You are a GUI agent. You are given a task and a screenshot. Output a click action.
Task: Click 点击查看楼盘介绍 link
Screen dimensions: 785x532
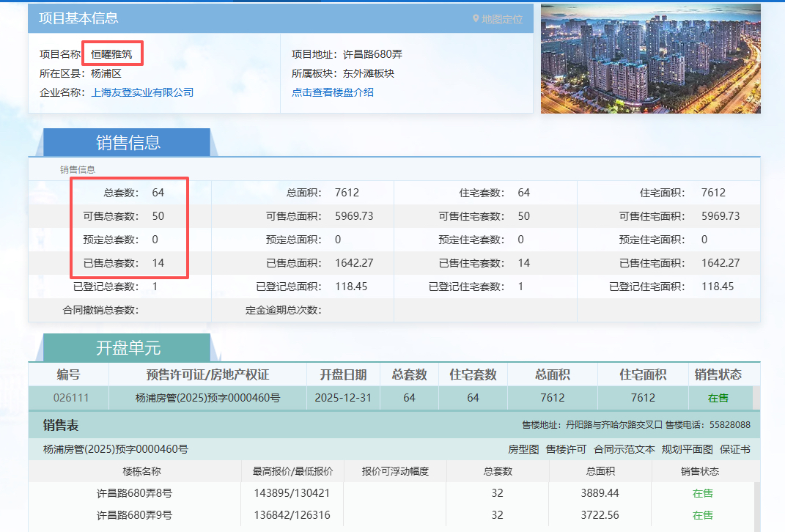(x=333, y=92)
